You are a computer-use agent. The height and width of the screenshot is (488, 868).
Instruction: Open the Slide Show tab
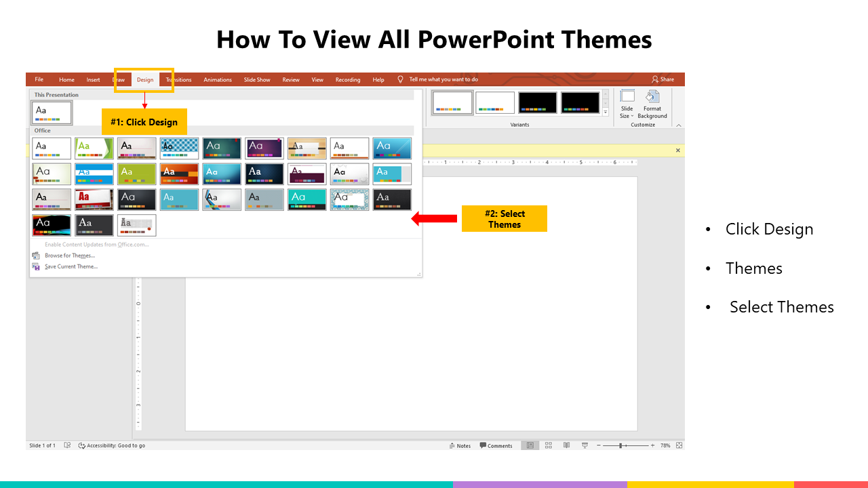pyautogui.click(x=257, y=79)
